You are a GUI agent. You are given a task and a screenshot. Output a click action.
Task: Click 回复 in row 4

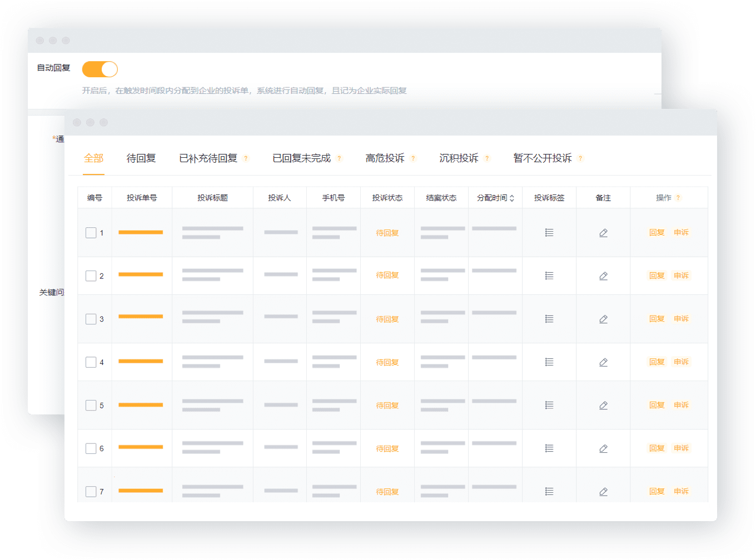657,362
